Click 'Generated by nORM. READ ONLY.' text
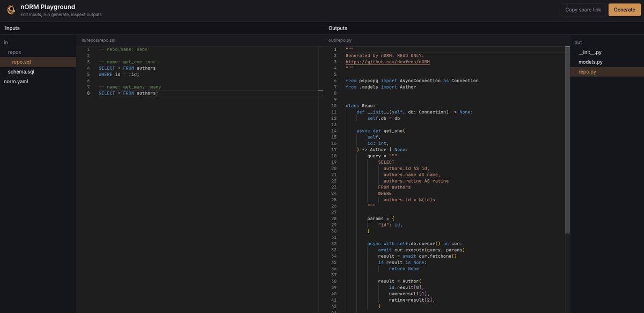Image resolution: width=644 pixels, height=313 pixels. click(x=385, y=55)
